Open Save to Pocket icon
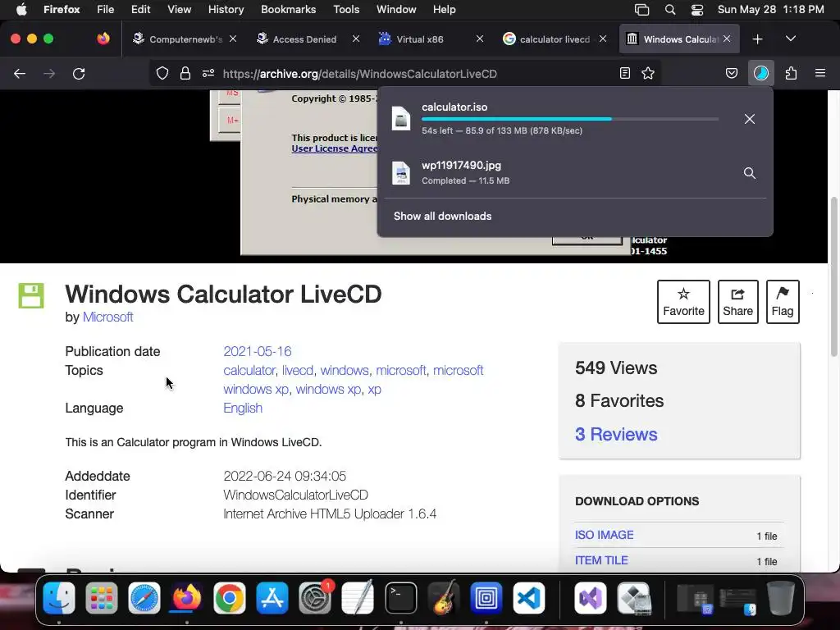The image size is (840, 630). point(732,73)
